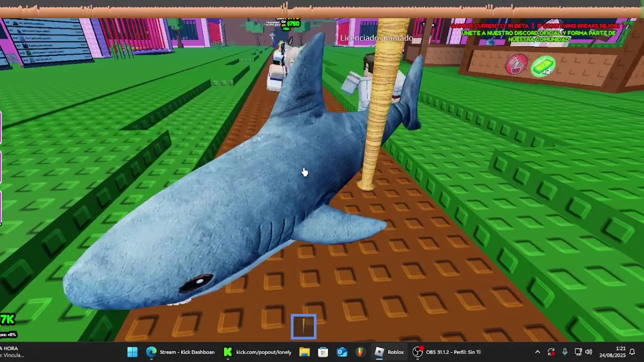The height and width of the screenshot is (362, 644).
Task: Open FL Studio from the taskbar
Action: tap(360, 352)
